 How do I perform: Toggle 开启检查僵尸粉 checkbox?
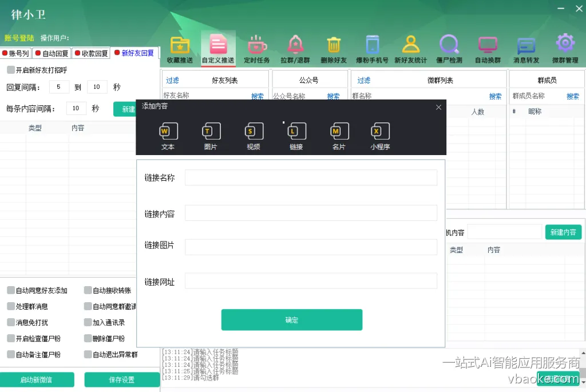(11, 339)
